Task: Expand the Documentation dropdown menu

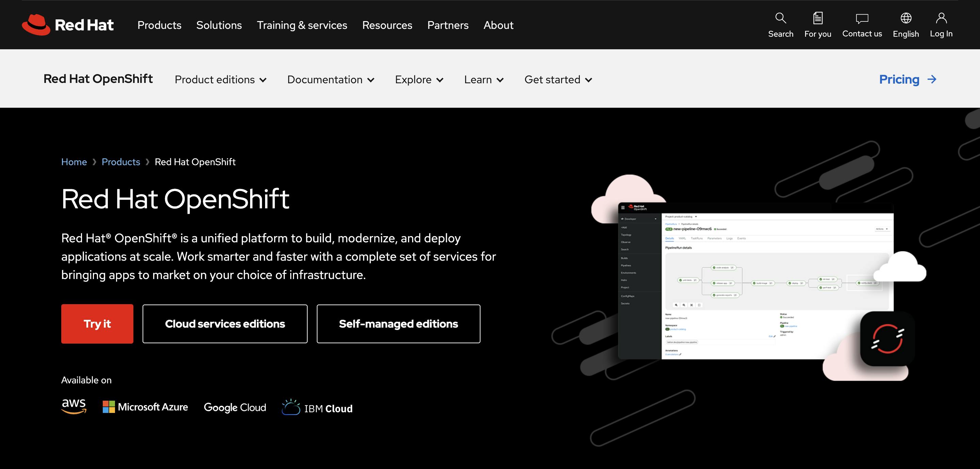Action: coord(330,79)
